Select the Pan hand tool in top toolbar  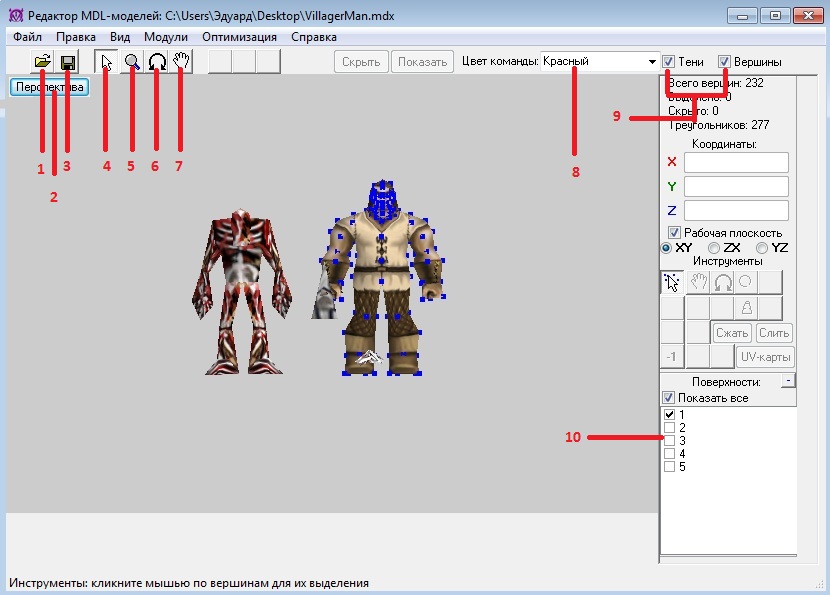click(x=181, y=62)
